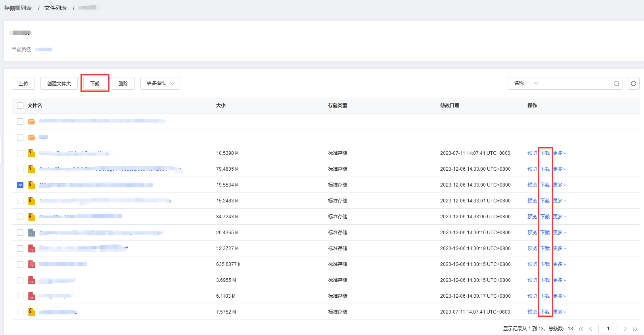Expand 更多 for the 19.5534 M file
This screenshot has width=644, height=335.
560,185
